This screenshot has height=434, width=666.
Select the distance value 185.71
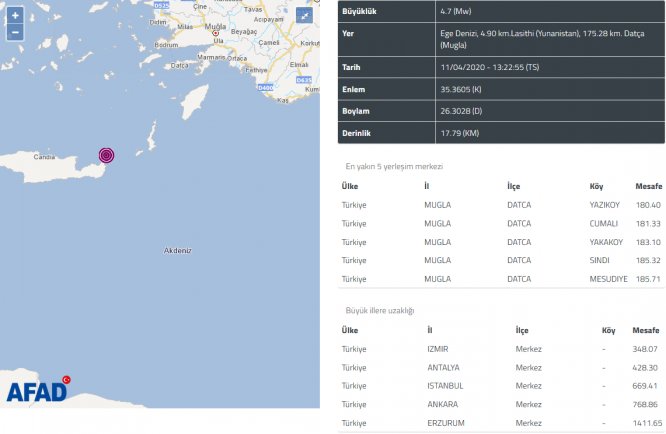pos(648,279)
